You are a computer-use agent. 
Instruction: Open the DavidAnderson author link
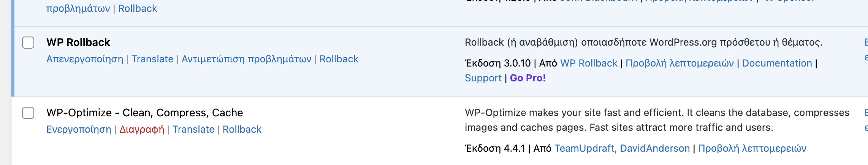pyautogui.click(x=655, y=148)
